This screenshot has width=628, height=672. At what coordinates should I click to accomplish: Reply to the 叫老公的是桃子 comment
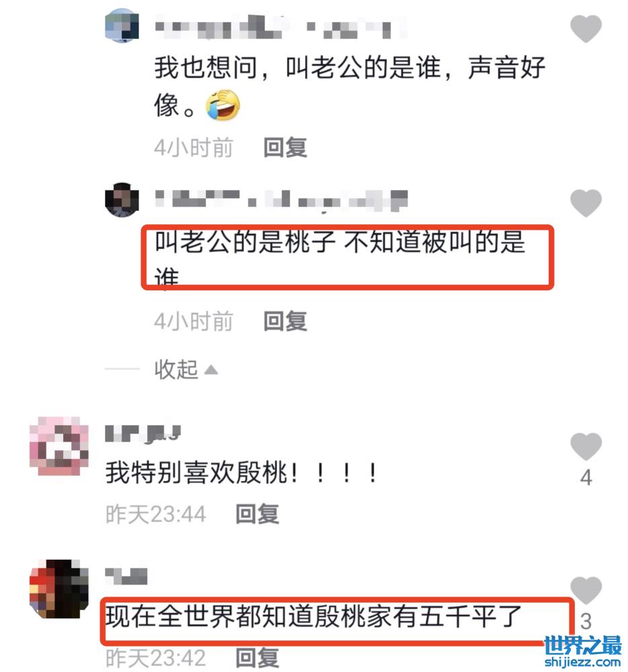point(285,321)
